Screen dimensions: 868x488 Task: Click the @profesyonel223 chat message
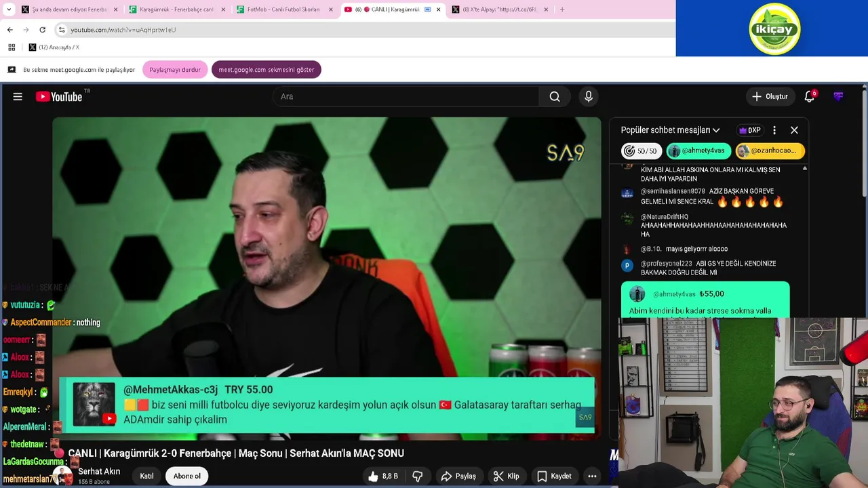pyautogui.click(x=705, y=268)
